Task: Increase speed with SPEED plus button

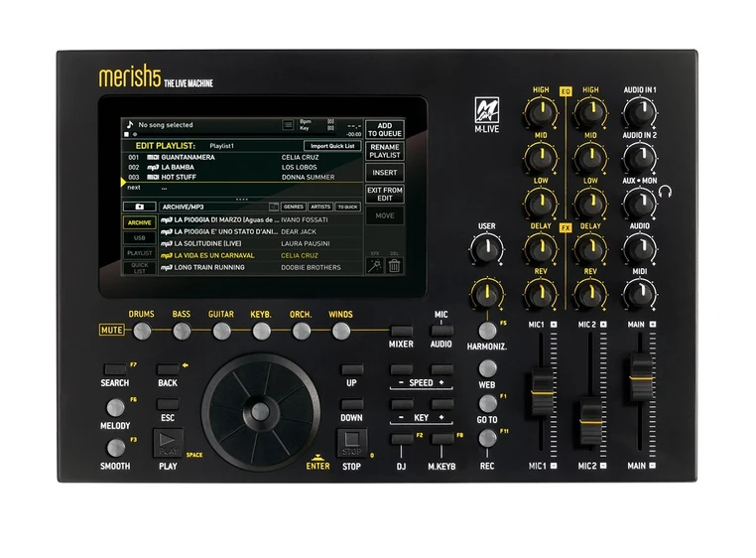Action: pyautogui.click(x=441, y=369)
